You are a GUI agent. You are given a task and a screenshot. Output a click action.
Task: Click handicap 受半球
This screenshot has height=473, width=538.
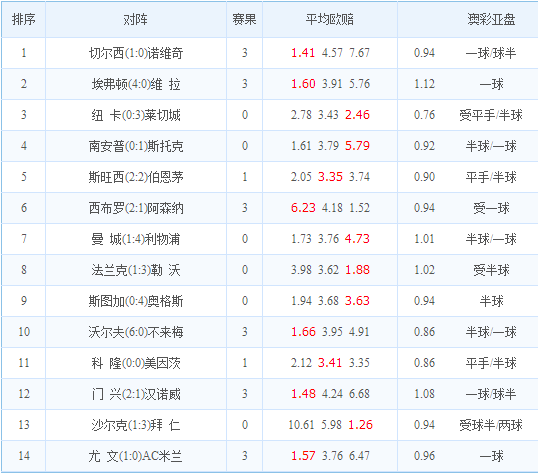click(x=491, y=270)
